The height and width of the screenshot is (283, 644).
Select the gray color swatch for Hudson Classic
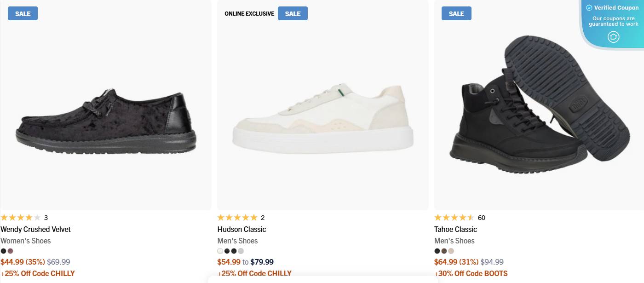pyautogui.click(x=241, y=251)
